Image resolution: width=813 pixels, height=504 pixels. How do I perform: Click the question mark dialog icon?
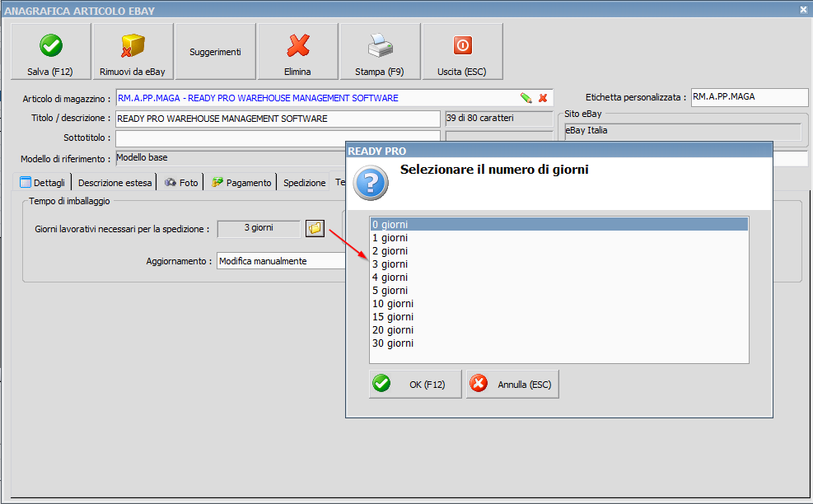click(x=371, y=183)
